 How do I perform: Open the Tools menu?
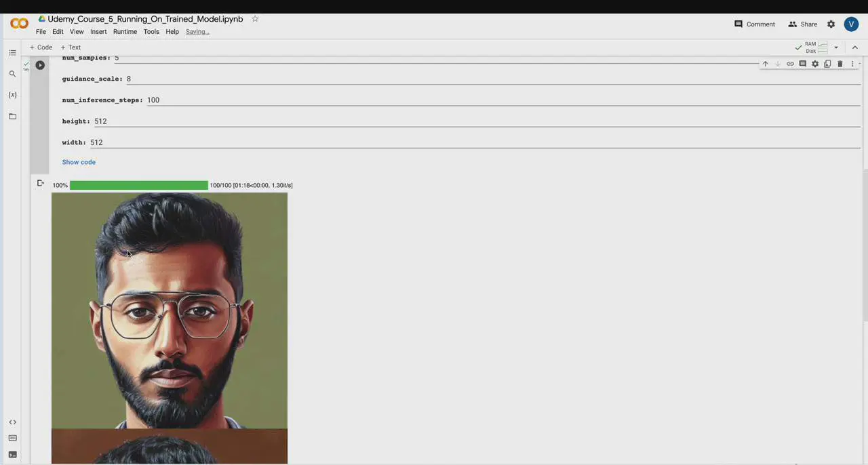click(x=151, y=32)
